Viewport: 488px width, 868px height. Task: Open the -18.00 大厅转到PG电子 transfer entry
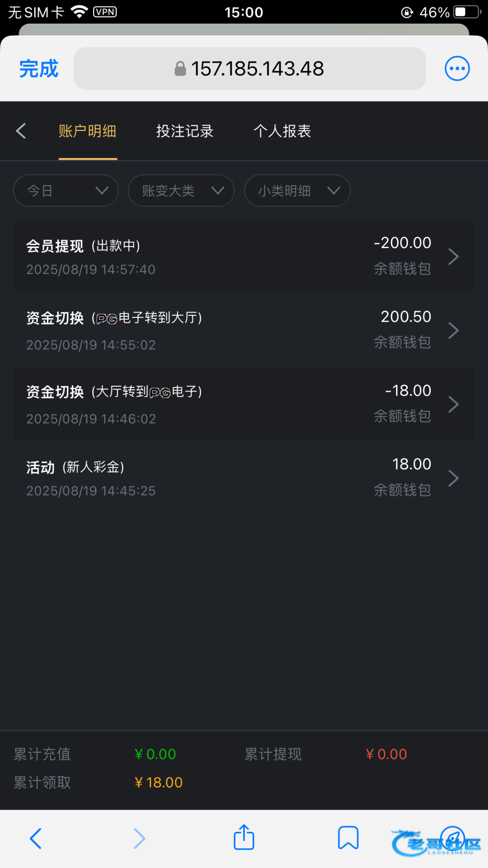[x=244, y=404]
